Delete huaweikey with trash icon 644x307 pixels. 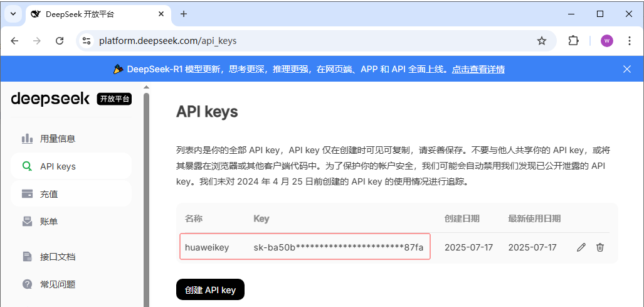pyautogui.click(x=600, y=247)
